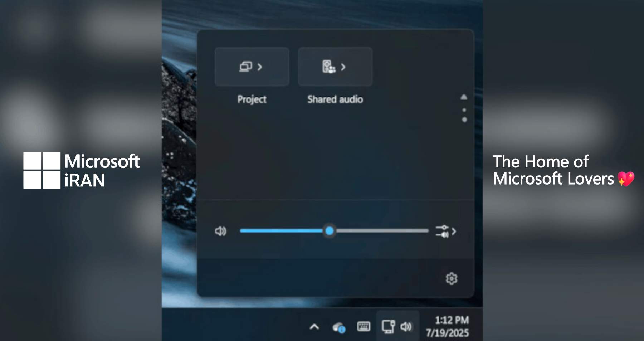644x341 pixels.
Task: Show hidden icons in the system tray
Action: click(314, 326)
